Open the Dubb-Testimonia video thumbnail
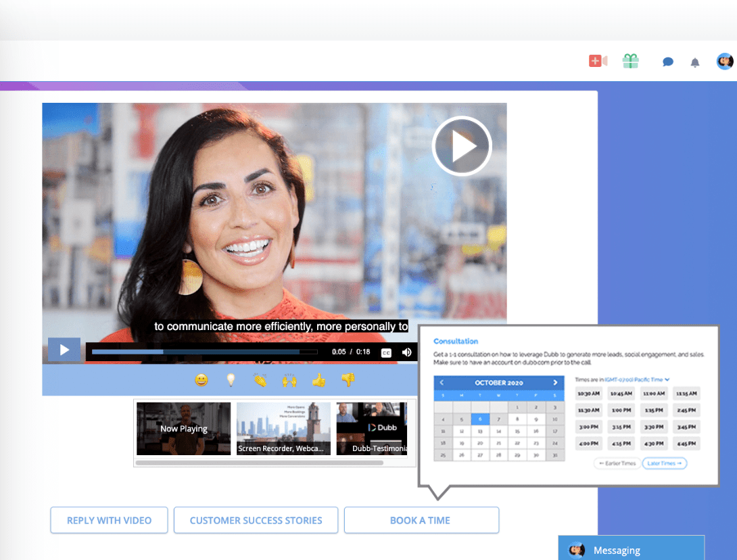The image size is (737, 560). click(x=372, y=428)
